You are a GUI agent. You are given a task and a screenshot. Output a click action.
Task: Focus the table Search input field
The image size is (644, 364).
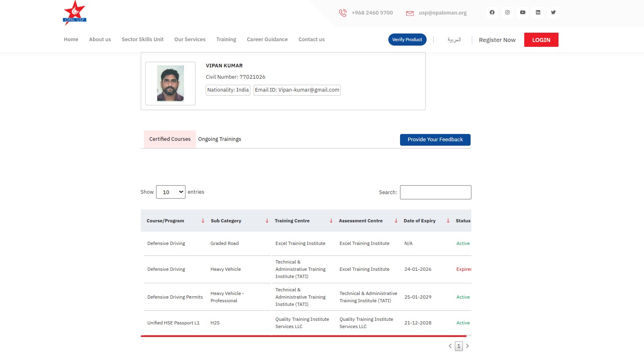click(x=436, y=192)
